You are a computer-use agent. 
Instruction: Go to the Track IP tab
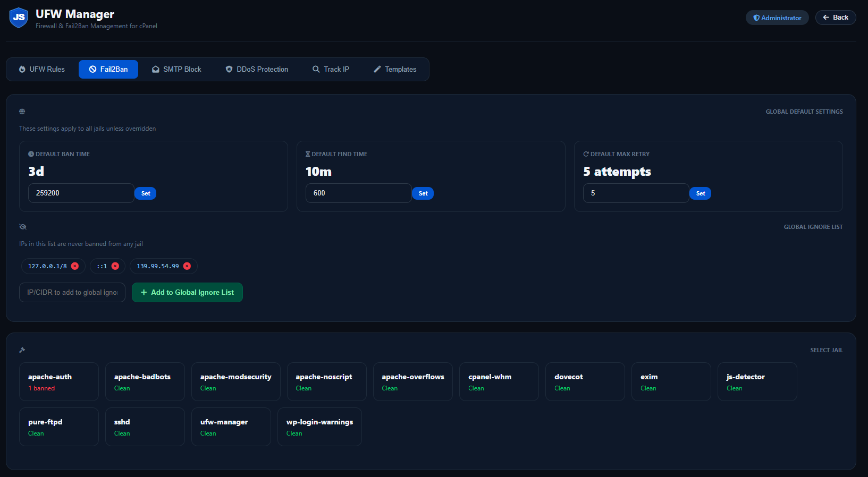331,70
